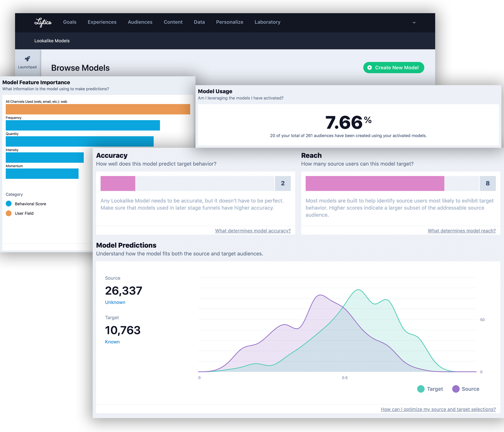Click the Lookalike Models breadcrumb
The image size is (504, 432).
pos(52,41)
